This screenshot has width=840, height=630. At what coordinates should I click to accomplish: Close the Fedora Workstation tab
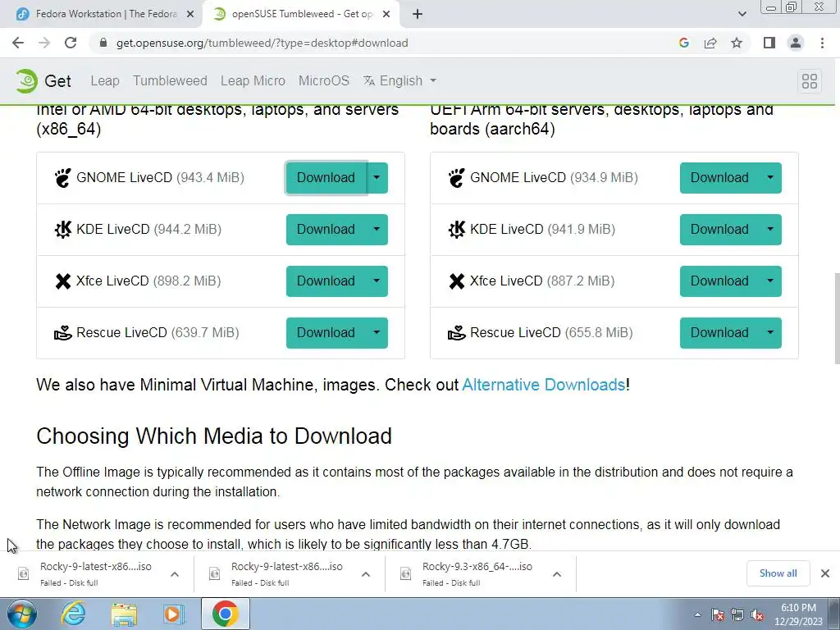click(190, 15)
